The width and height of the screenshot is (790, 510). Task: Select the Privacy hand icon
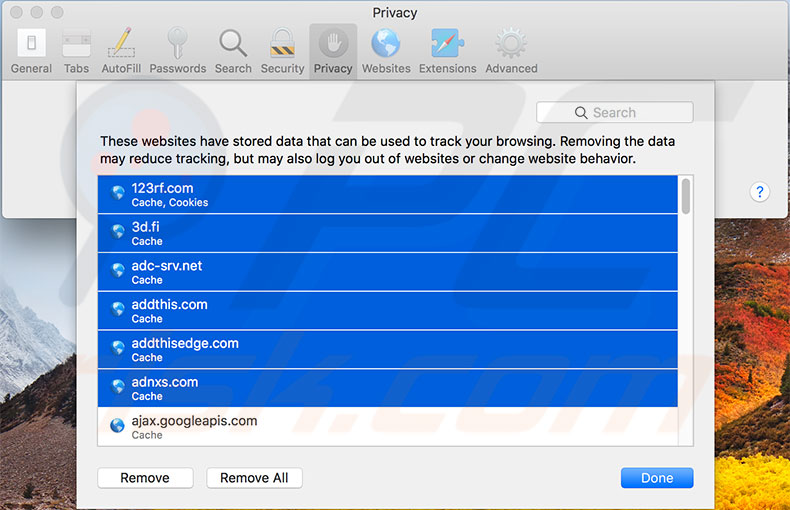click(333, 43)
